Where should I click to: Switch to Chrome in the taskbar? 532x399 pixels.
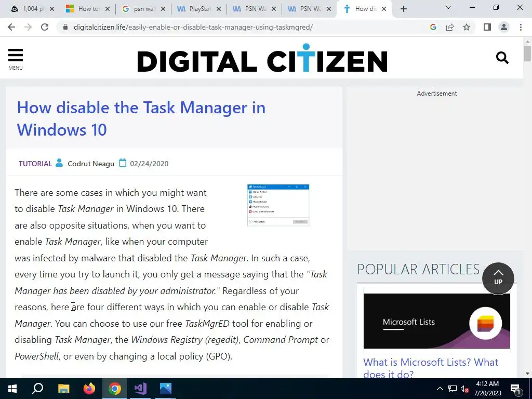(x=115, y=389)
